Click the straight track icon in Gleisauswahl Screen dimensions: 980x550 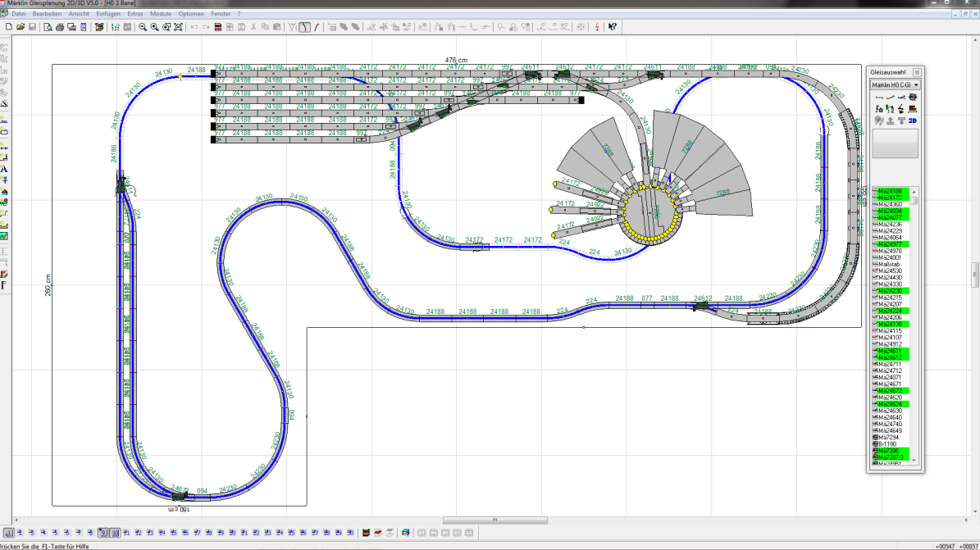879,97
